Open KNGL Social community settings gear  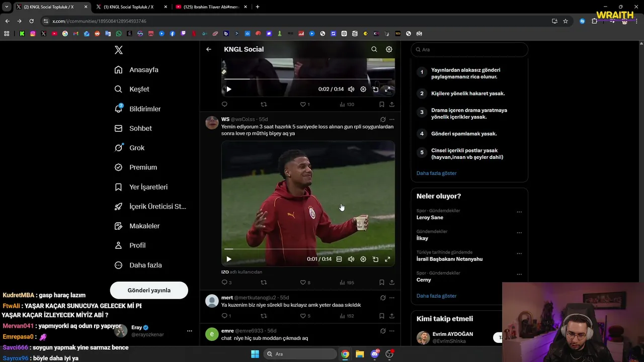(x=389, y=49)
